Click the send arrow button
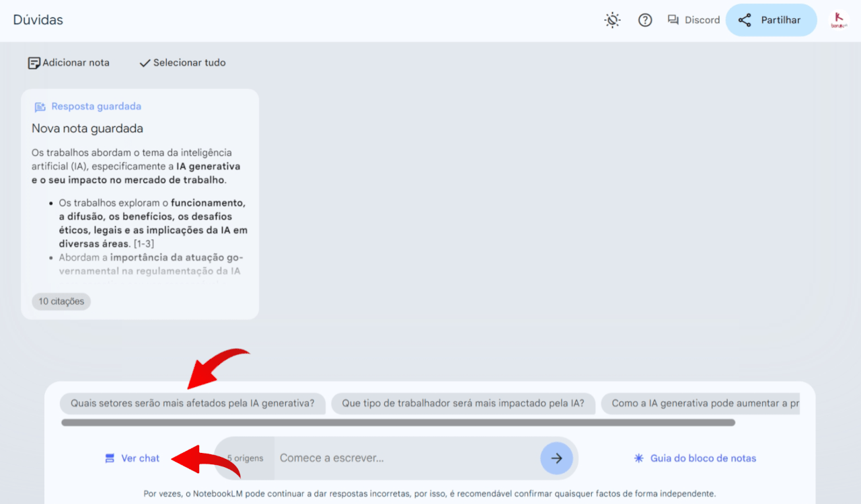861x504 pixels. [557, 458]
